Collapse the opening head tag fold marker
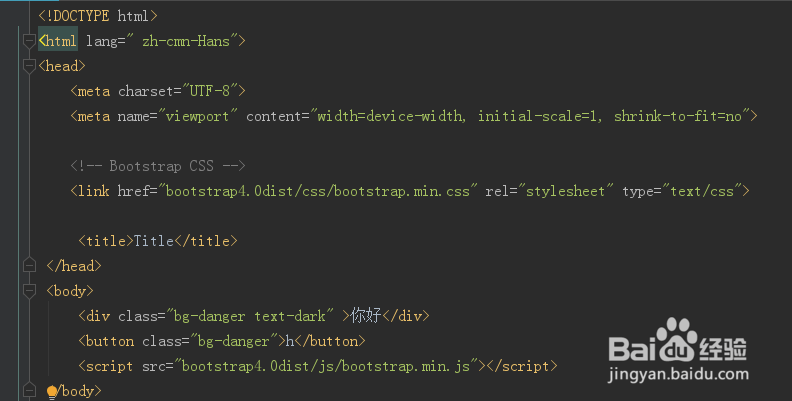 click(29, 66)
